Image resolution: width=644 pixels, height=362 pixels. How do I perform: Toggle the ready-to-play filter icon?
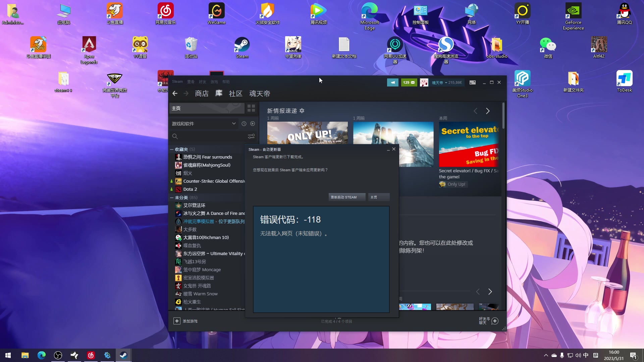click(x=253, y=124)
